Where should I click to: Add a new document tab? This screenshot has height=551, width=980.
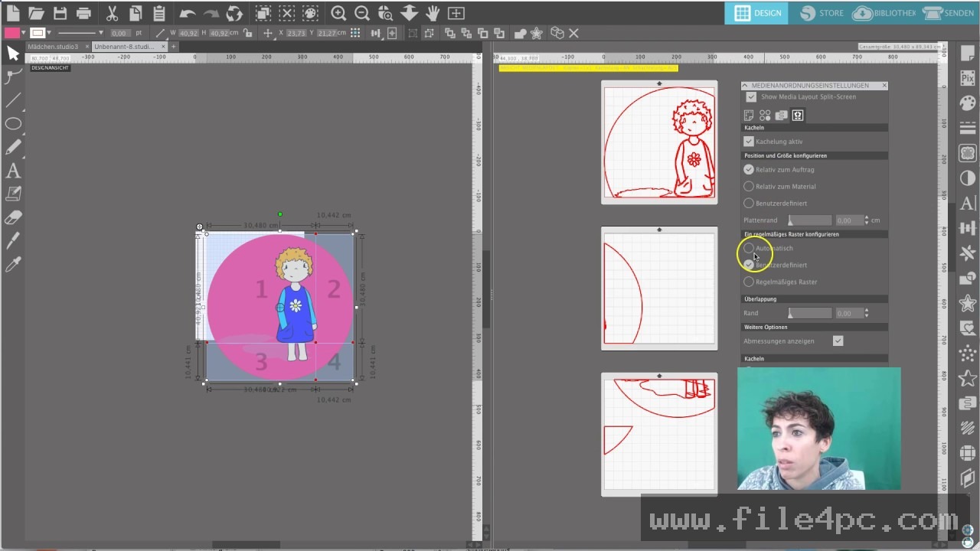coord(174,47)
